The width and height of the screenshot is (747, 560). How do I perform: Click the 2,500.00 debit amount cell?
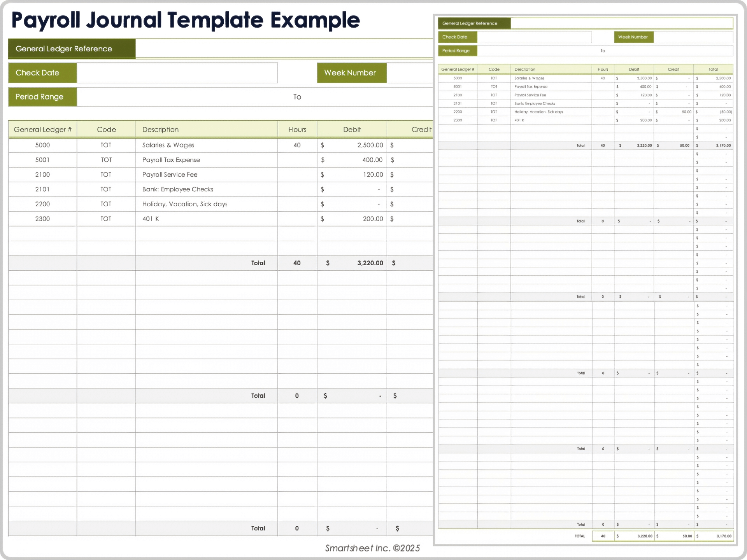coord(352,145)
